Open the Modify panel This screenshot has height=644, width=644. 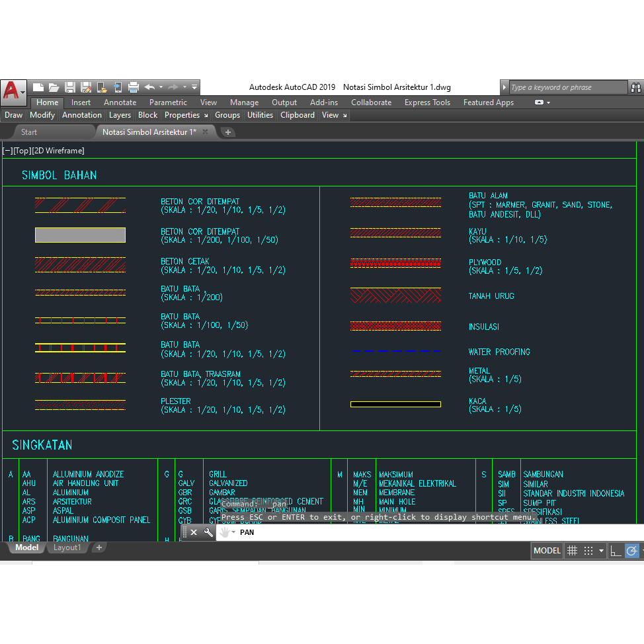(42, 115)
